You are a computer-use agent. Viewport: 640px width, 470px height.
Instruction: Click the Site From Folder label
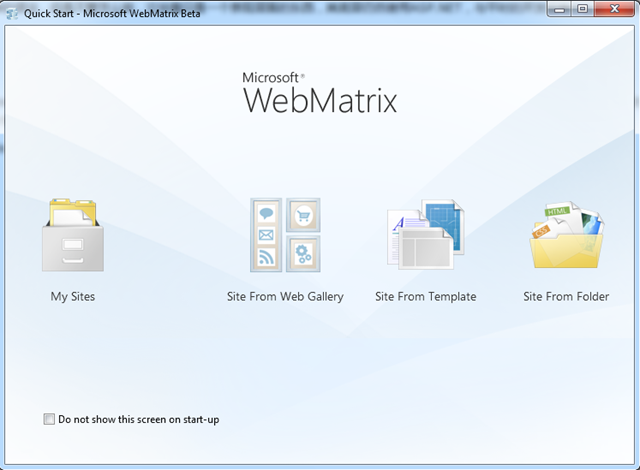[x=566, y=296]
